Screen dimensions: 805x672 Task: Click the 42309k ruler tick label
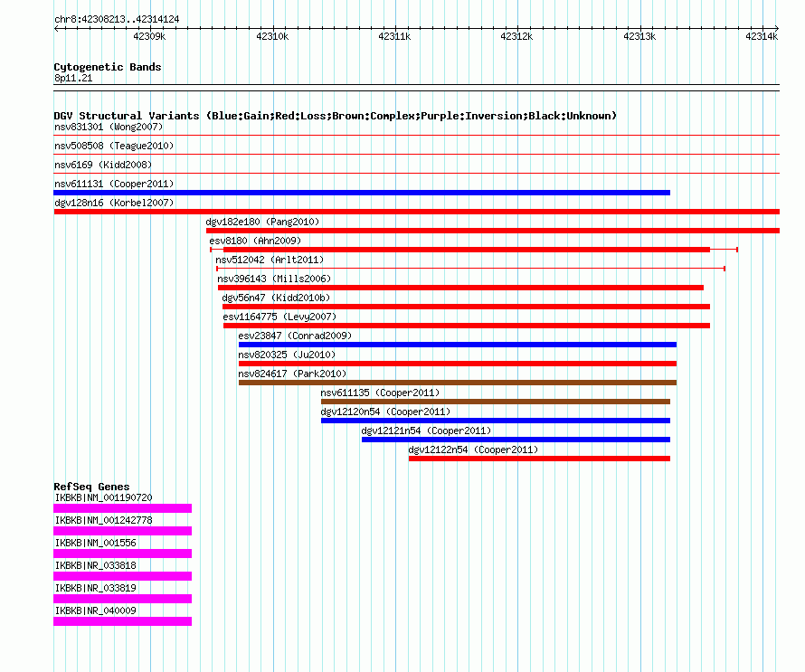[149, 36]
